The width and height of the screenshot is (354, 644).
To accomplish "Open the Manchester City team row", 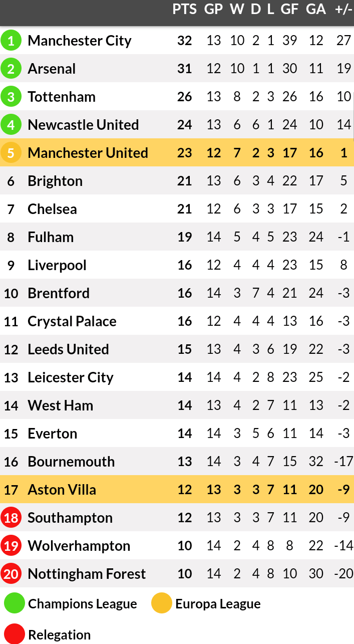I will click(x=177, y=40).
